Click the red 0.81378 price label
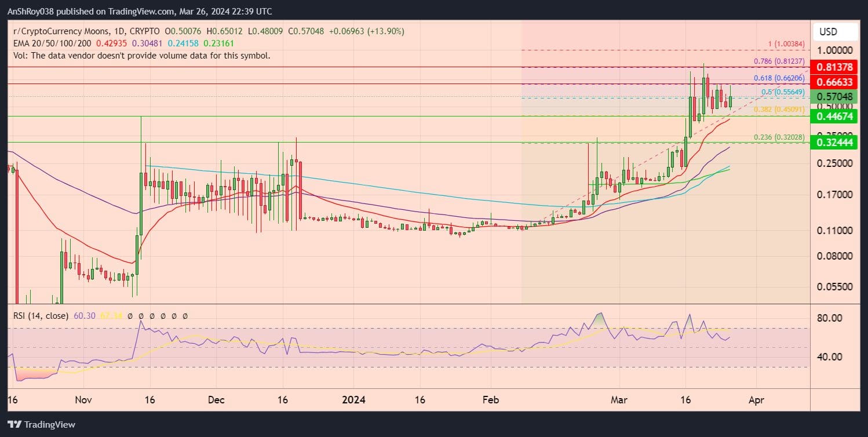The image size is (868, 437). (836, 67)
